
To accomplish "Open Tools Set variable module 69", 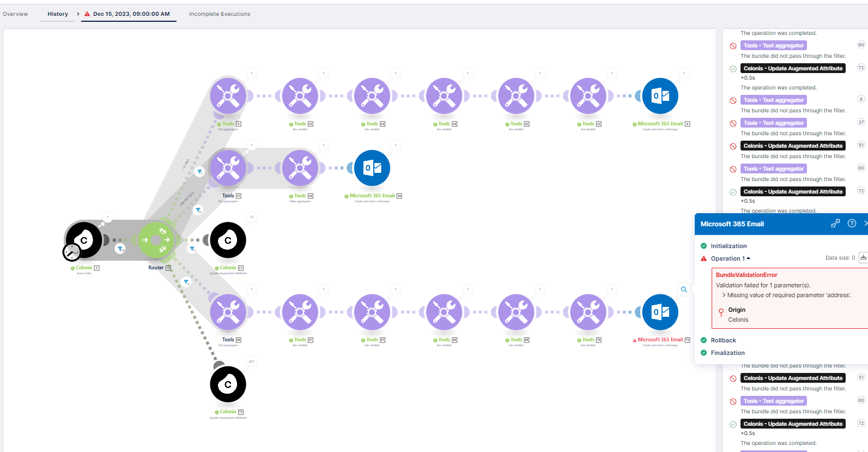I will tap(516, 312).
